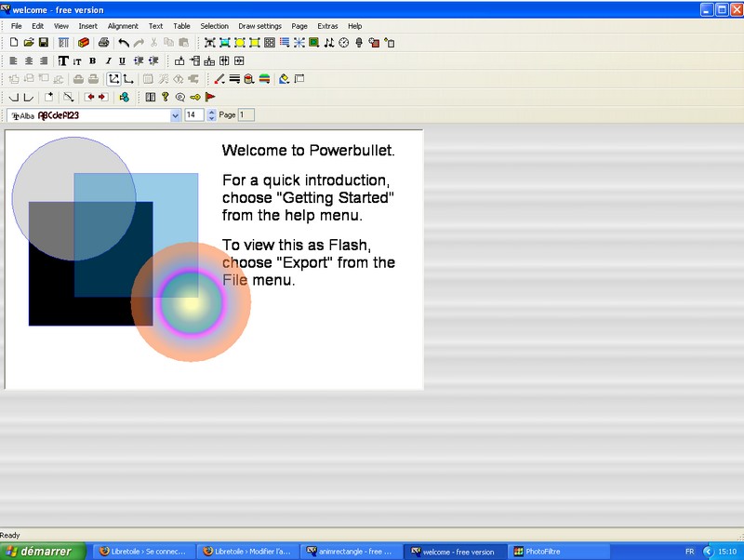The image size is (744, 560).
Task: Click the "Welcome to Powerbullet." text on the canvas
Action: (309, 151)
